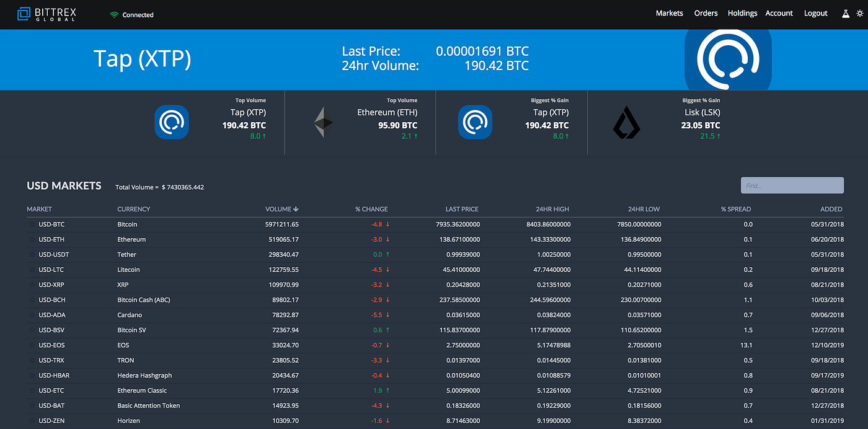Click Logout in top navigation
This screenshot has width=868, height=429.
tap(816, 13)
